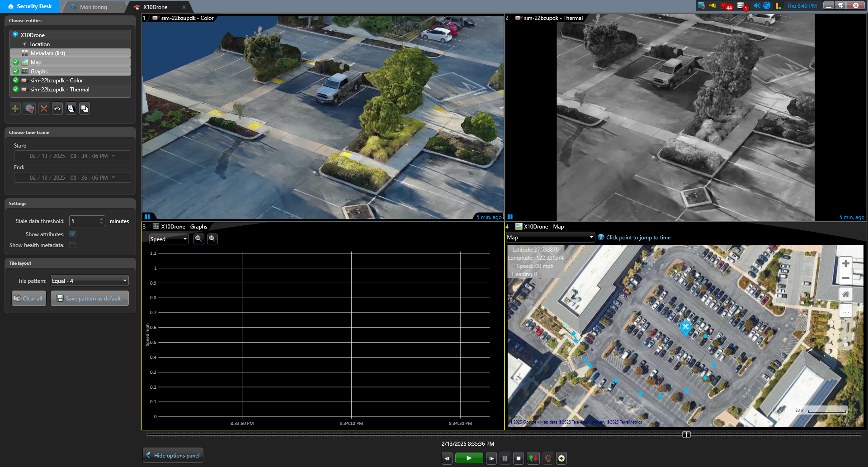Switch to the Monitoring tab
The height and width of the screenshot is (467, 868).
[x=93, y=7]
